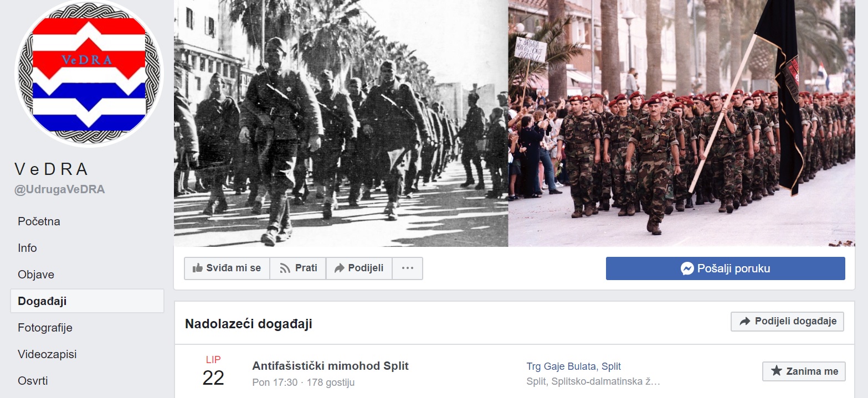Screen dimensions: 868x398
Task: Click the @UdrugaVeDRA username
Action: click(59, 189)
